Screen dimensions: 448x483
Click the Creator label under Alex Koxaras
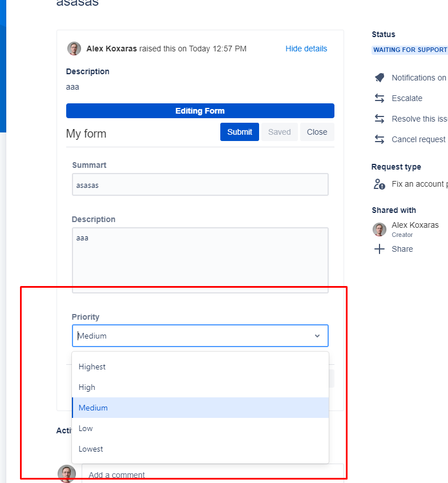pos(402,235)
